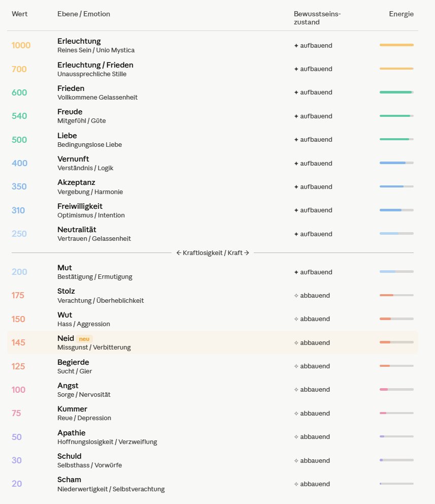Click the value 250 for Neutralität
The height and width of the screenshot is (504, 435).
[19, 234]
